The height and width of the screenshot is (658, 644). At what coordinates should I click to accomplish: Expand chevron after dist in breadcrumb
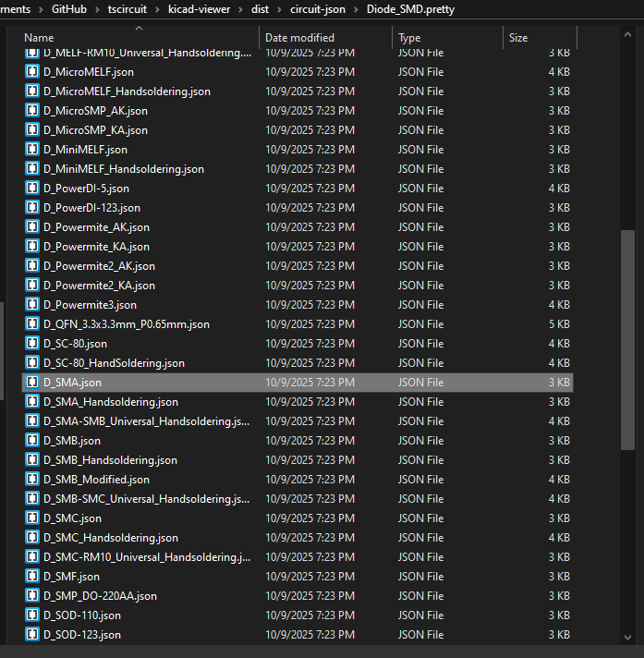(280, 9)
